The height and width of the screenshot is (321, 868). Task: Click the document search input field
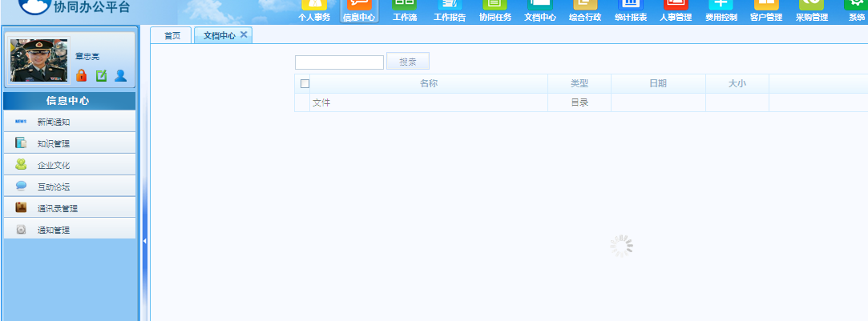coord(339,62)
